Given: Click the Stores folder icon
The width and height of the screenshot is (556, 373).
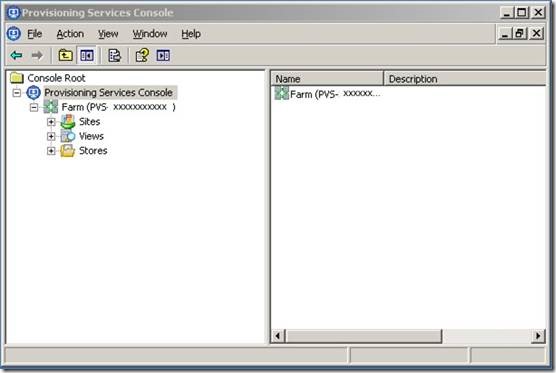Looking at the screenshot, I should point(67,151).
